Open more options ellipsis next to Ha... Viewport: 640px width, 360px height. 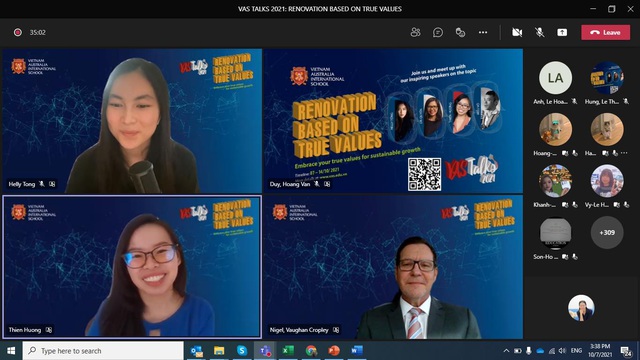(624, 153)
